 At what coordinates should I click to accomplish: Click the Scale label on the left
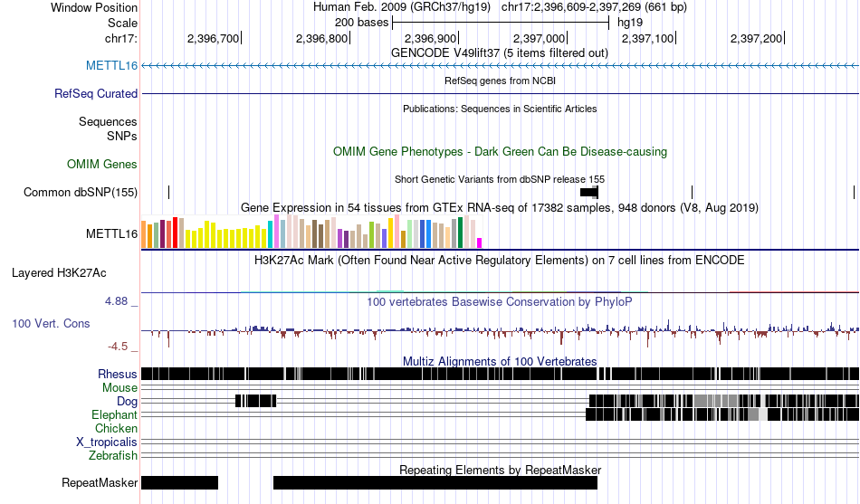tap(122, 23)
